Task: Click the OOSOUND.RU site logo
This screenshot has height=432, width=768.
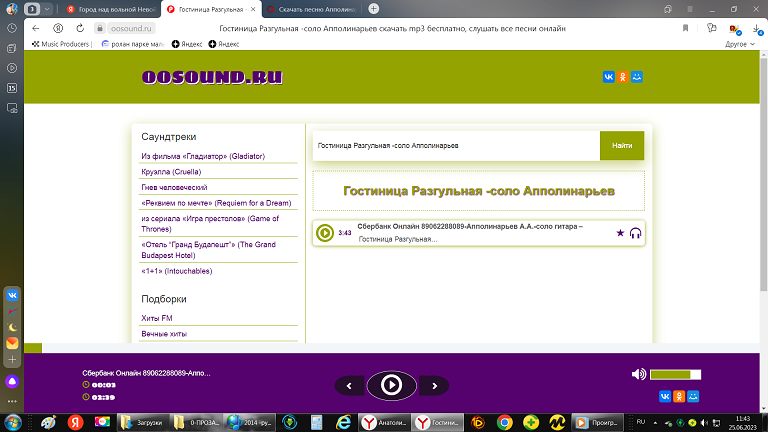Action: point(212,77)
